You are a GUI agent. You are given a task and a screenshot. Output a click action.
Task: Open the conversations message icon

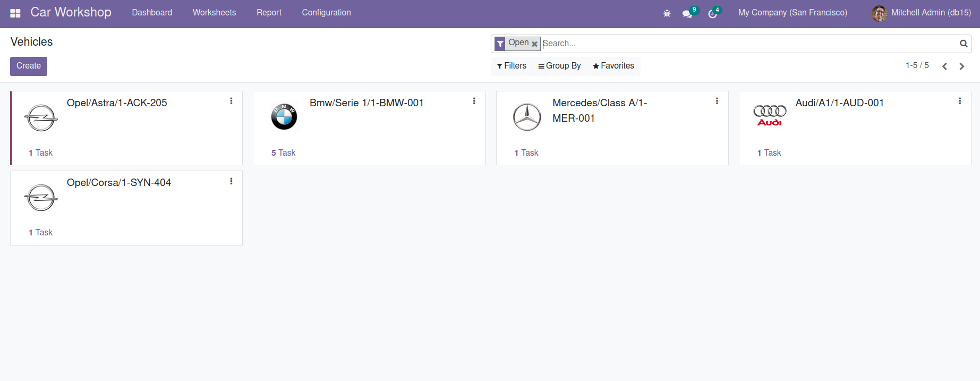(687, 14)
